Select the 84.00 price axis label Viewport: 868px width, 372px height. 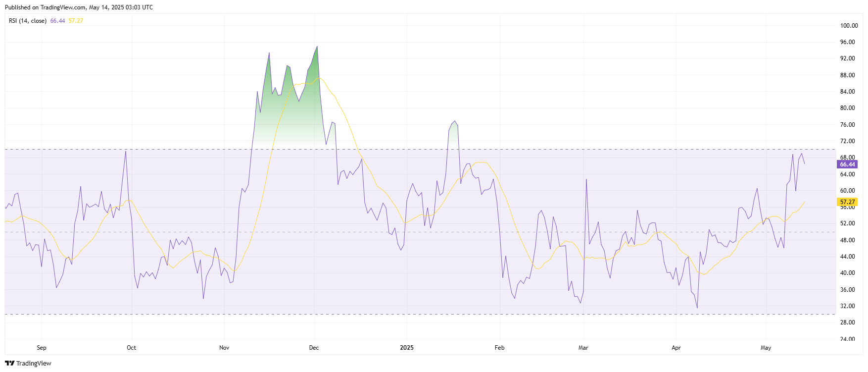[848, 92]
